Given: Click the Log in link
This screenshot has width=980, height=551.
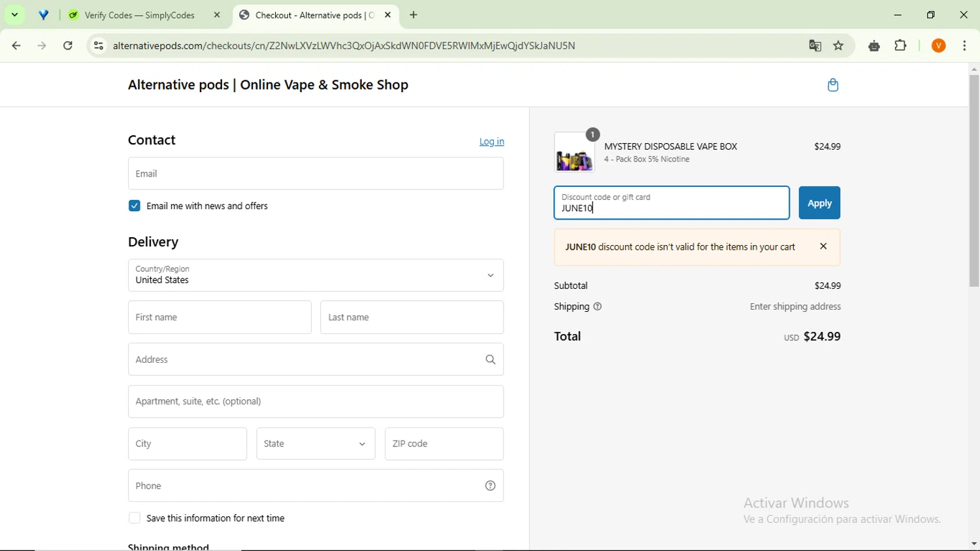Looking at the screenshot, I should click(x=491, y=141).
